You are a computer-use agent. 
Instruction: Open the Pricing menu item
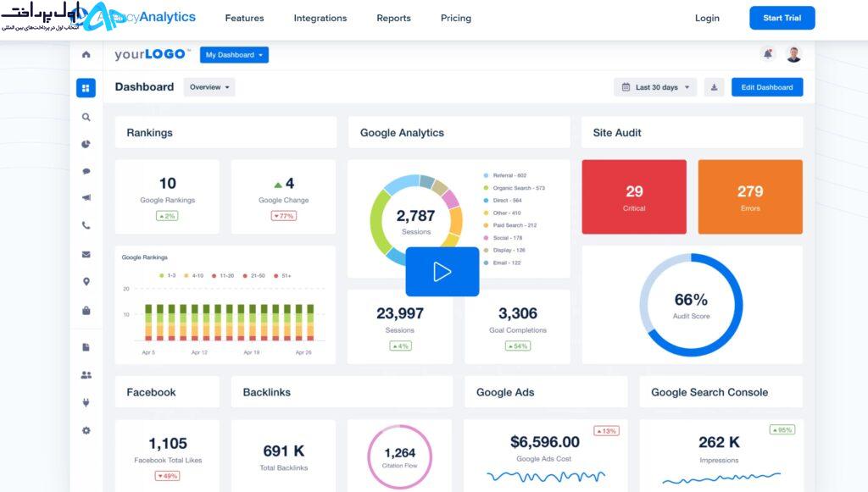[x=455, y=19]
